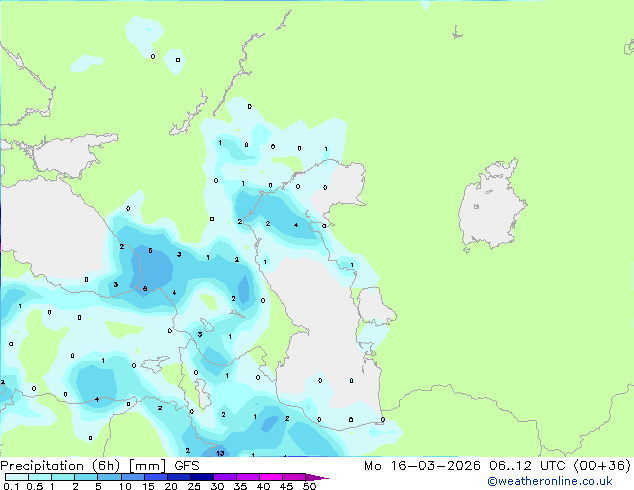Click legend label '0.1'
Screen dimensions: 634x490
pyautogui.click(x=11, y=486)
